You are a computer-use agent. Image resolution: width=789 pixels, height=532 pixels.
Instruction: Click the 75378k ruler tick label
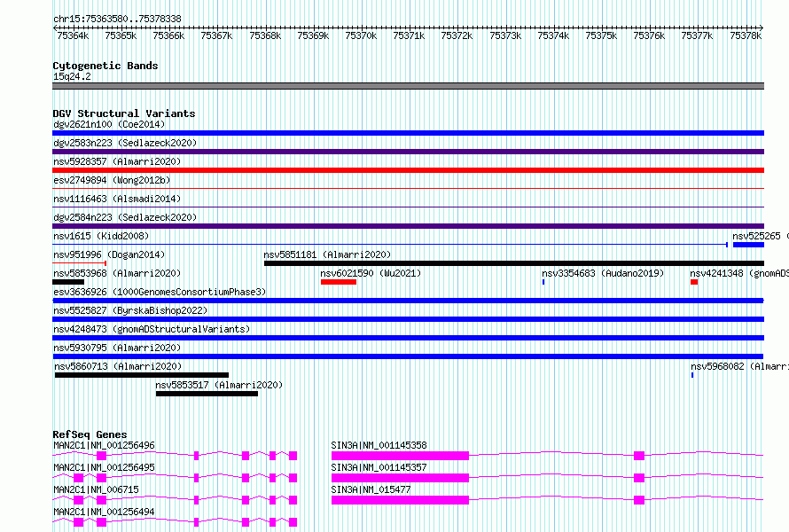[746, 35]
